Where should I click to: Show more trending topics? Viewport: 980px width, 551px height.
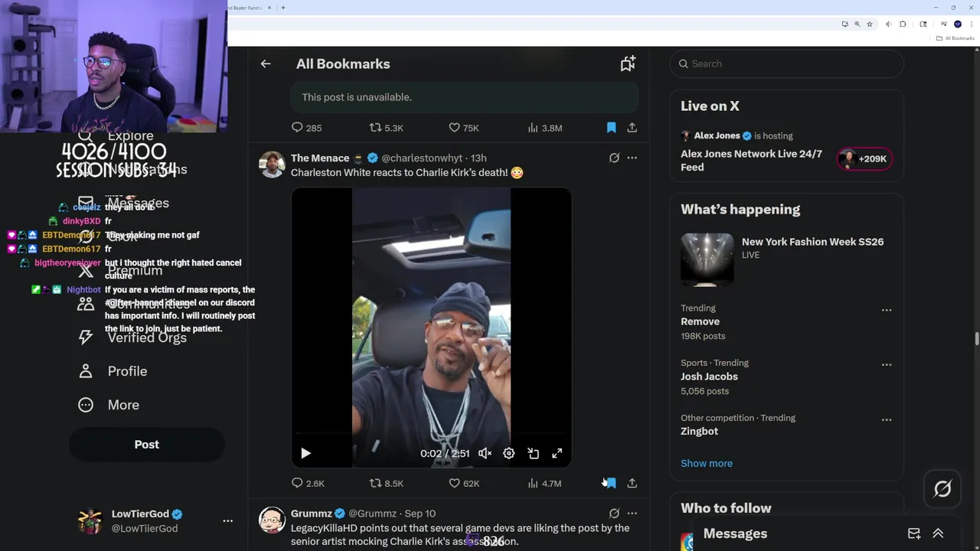tap(707, 463)
